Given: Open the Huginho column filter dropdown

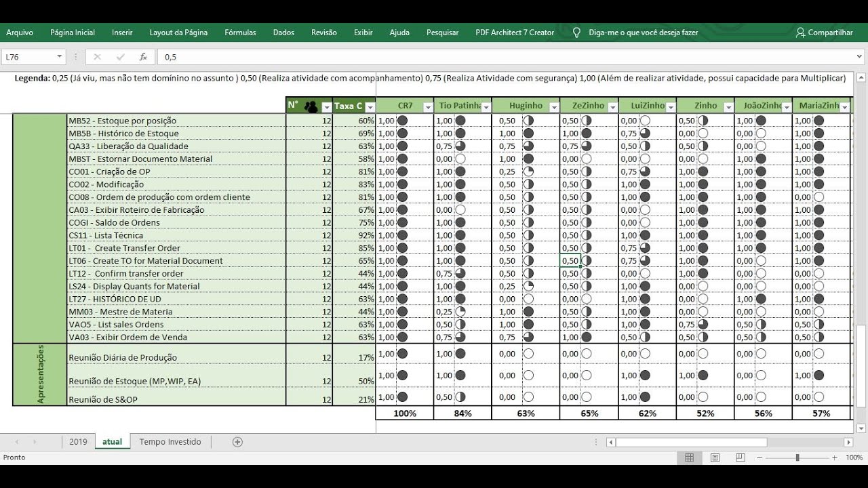Looking at the screenshot, I should (x=554, y=107).
